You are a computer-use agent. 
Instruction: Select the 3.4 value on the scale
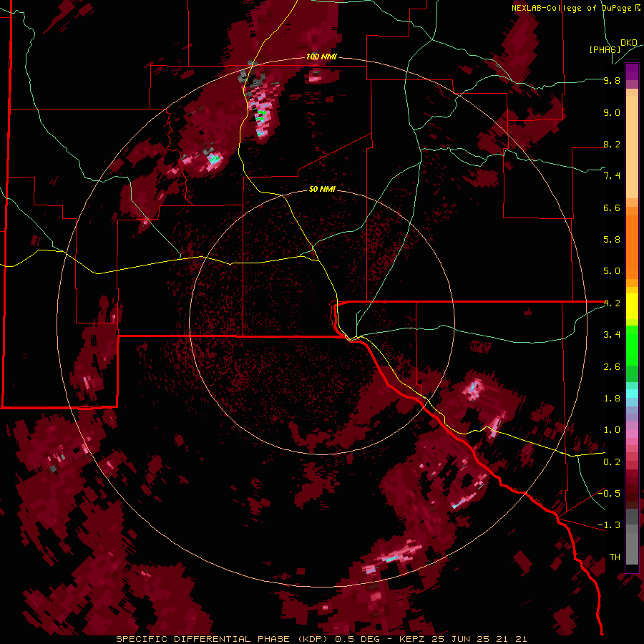pyautogui.click(x=612, y=335)
